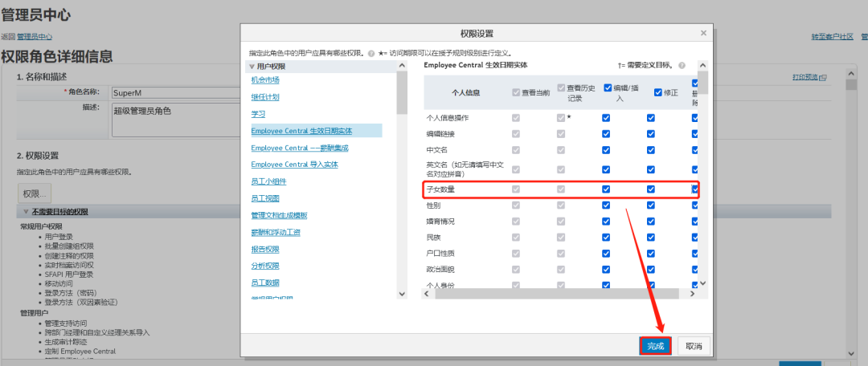This screenshot has height=366, width=868.
Task: Uncheck 编辑/插入 for 子女数量 row
Action: (x=606, y=189)
